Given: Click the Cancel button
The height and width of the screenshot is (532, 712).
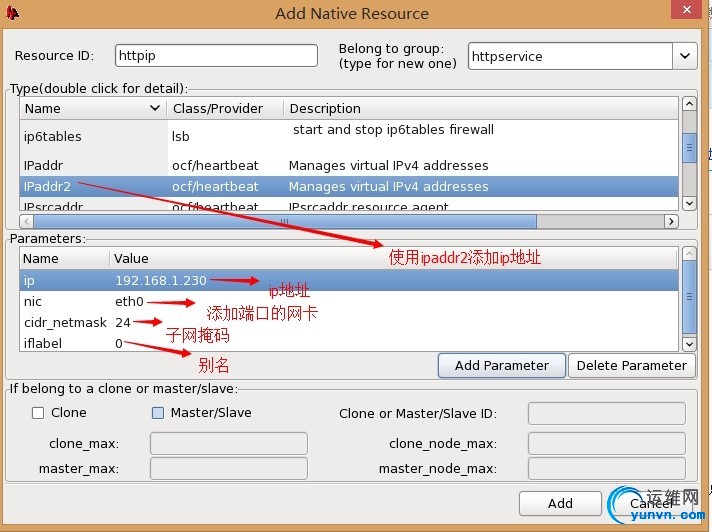Looking at the screenshot, I should coord(651,503).
